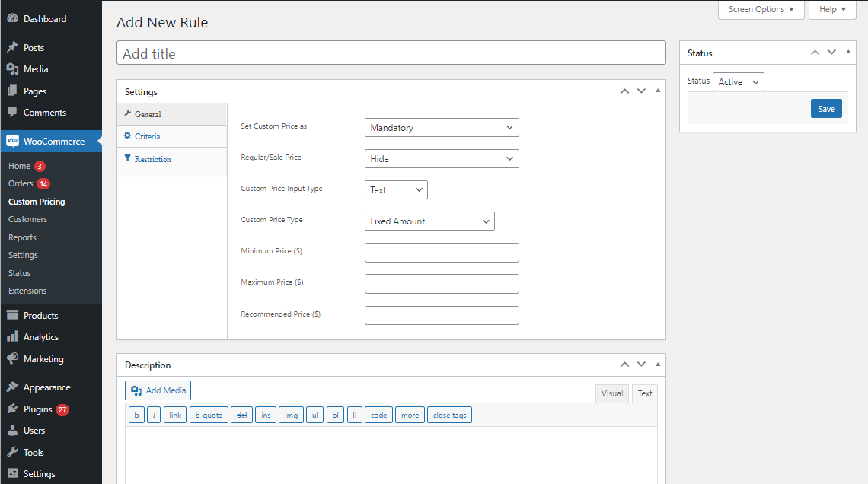Image resolution: width=868 pixels, height=484 pixels.
Task: Click the Add title input field
Action: click(391, 53)
